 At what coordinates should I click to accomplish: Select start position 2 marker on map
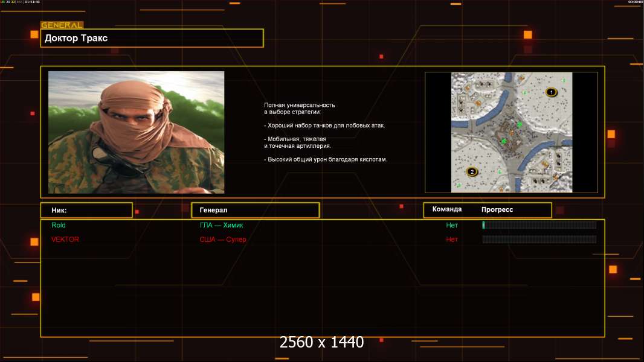coord(472,172)
